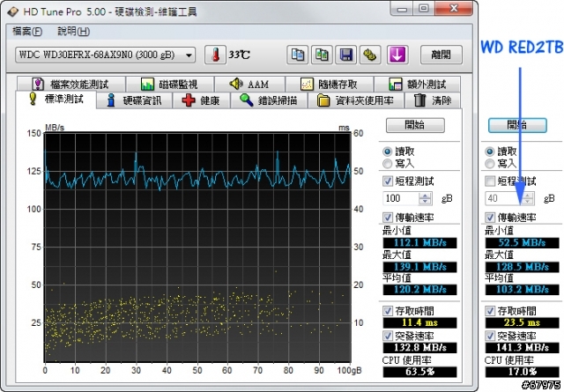The image size is (564, 392).
Task: Switch to the 資料夾使用率 tab
Action: coord(356,100)
